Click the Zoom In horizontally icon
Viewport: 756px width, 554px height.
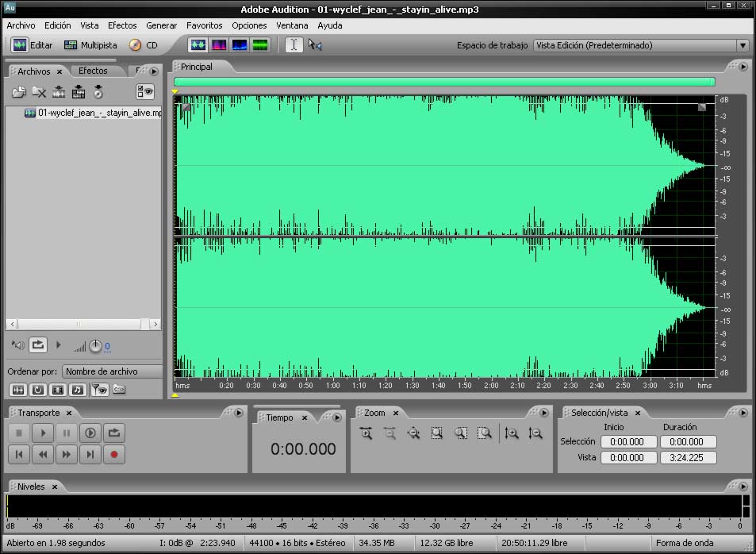366,433
